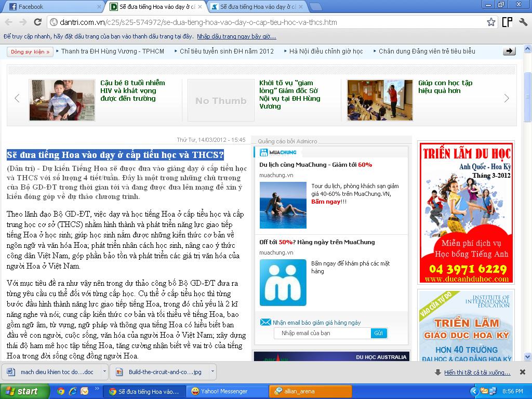Open the page menu icon beside the star
The image size is (532, 399).
[507, 22]
